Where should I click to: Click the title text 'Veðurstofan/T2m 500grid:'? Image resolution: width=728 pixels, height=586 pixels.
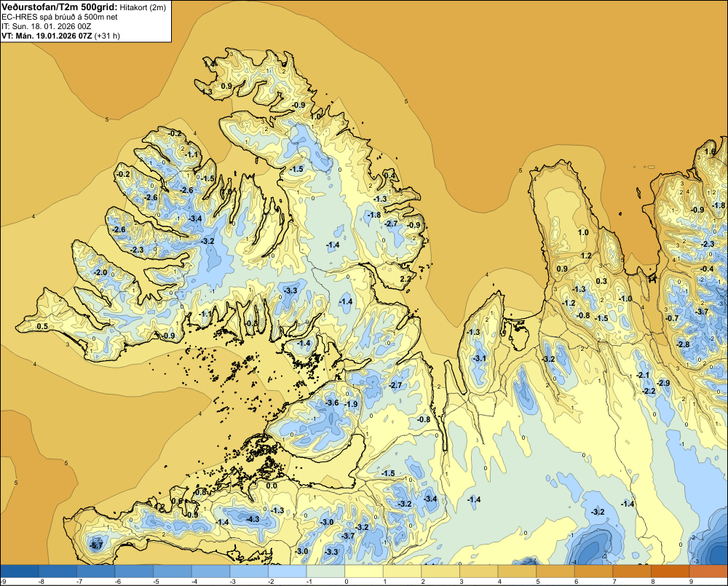pyautogui.click(x=60, y=7)
